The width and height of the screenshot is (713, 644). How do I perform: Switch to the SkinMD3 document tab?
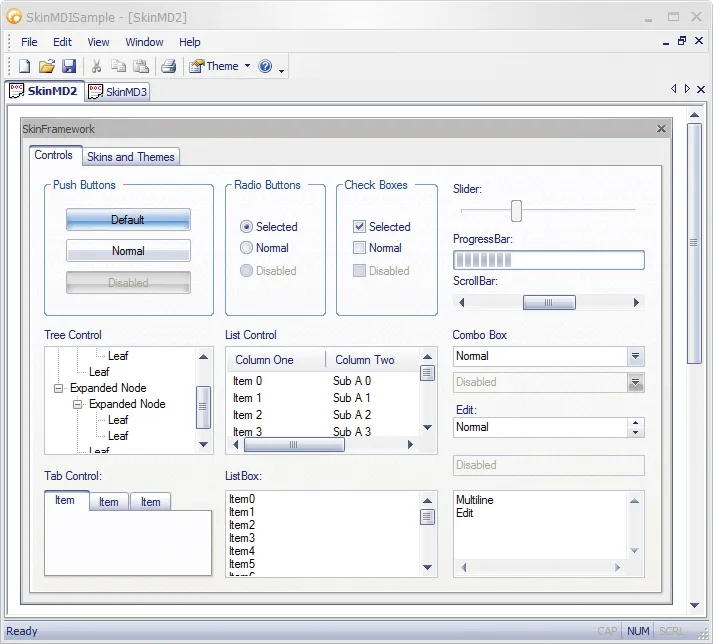tap(118, 92)
